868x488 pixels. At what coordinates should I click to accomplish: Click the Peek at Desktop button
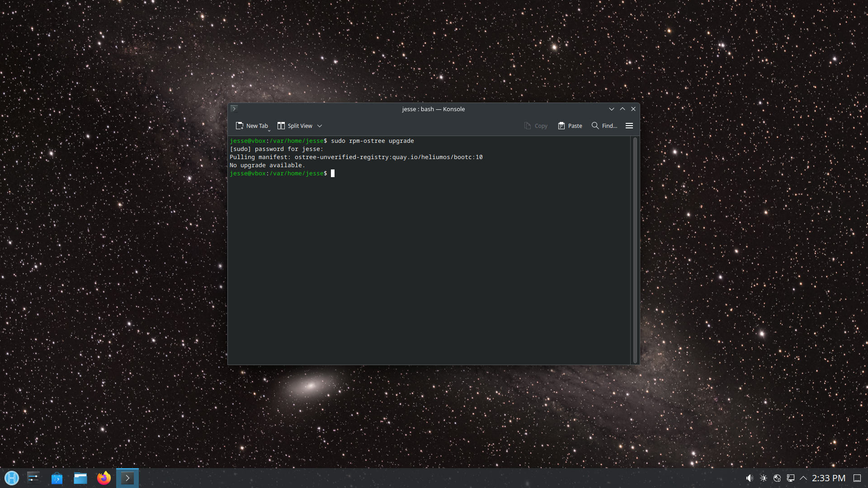tap(857, 478)
